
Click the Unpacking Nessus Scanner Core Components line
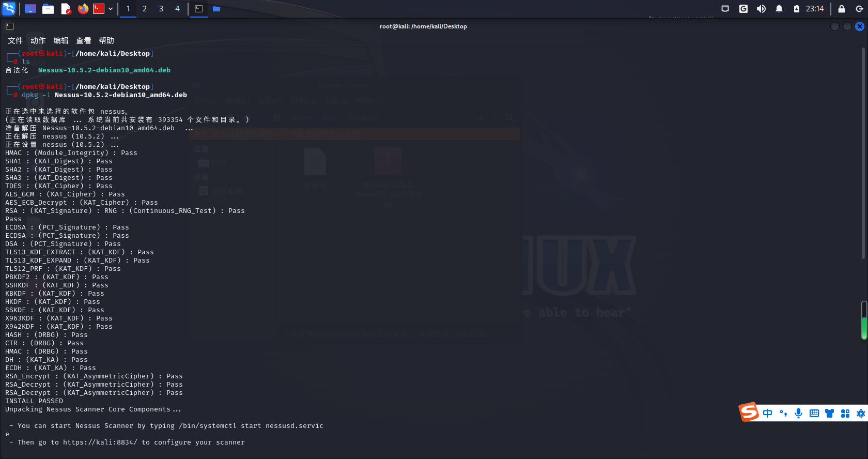pos(93,409)
